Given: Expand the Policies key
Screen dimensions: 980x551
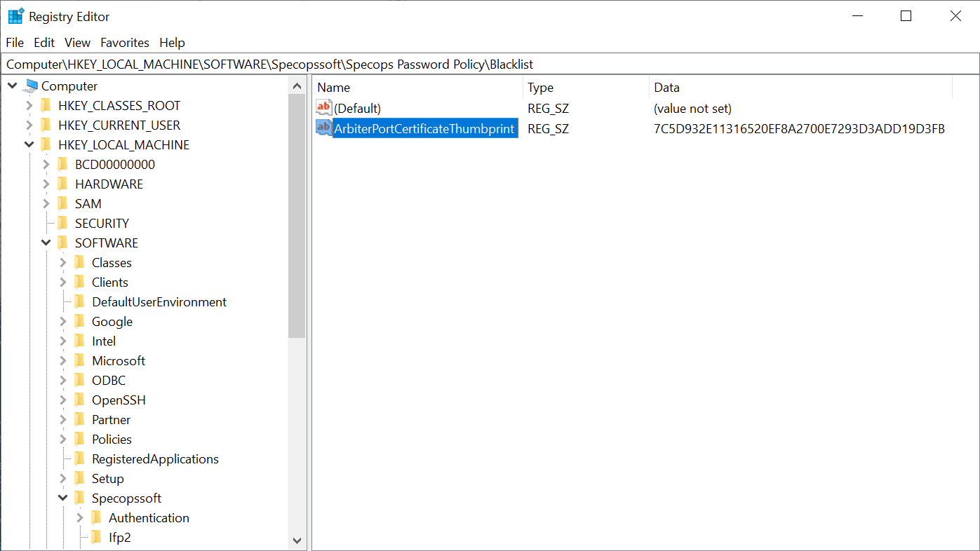Looking at the screenshot, I should (x=62, y=440).
